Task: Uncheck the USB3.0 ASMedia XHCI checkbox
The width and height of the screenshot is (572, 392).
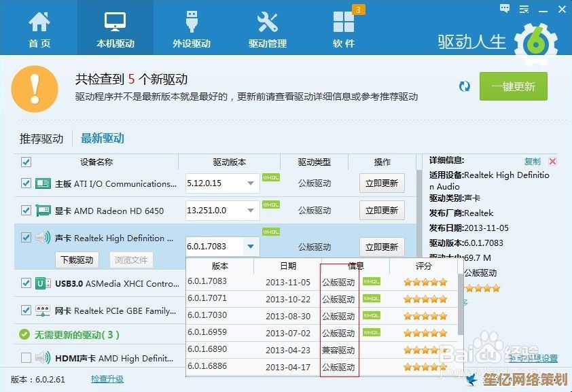Action: (26, 283)
